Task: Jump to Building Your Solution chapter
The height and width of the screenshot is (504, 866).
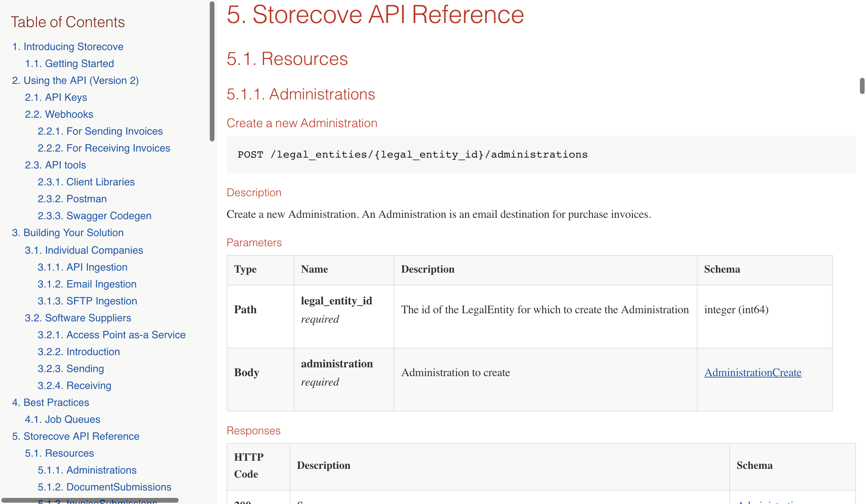Action: pos(68,233)
